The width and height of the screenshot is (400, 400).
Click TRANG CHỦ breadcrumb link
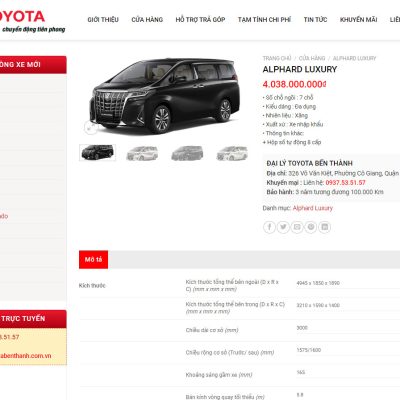[277, 58]
